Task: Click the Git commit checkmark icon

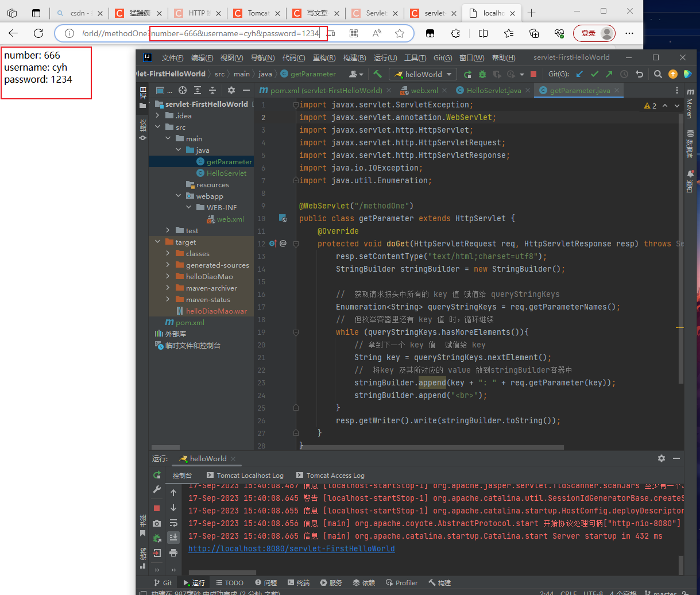Action: (x=594, y=74)
